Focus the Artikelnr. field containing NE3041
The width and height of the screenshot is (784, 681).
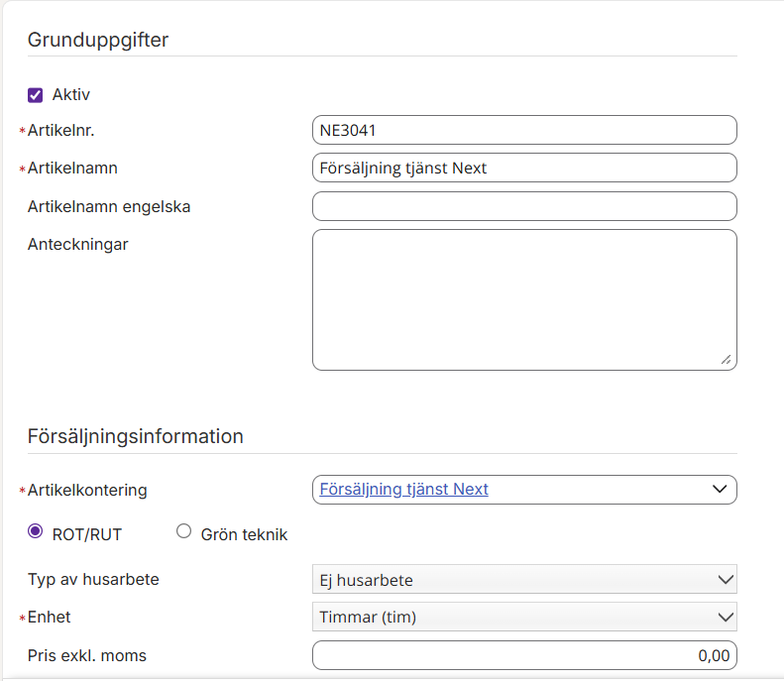(x=523, y=130)
